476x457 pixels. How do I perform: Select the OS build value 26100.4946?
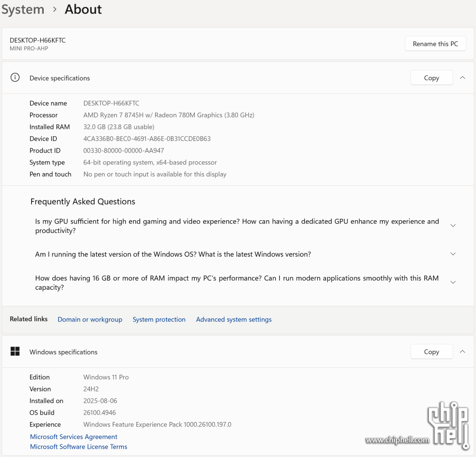pos(100,413)
